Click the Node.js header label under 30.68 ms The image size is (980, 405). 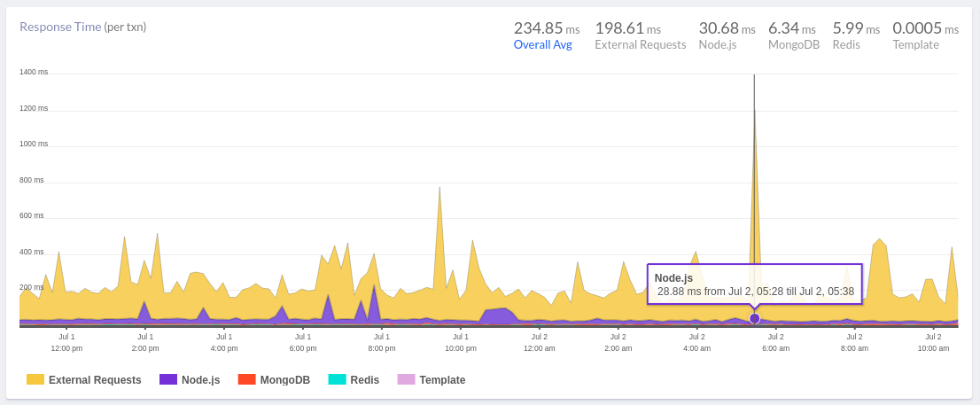tap(718, 45)
